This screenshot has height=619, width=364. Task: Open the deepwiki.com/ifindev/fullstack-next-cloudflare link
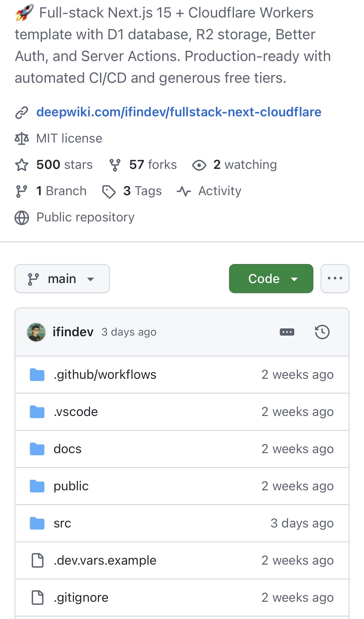coord(179,112)
